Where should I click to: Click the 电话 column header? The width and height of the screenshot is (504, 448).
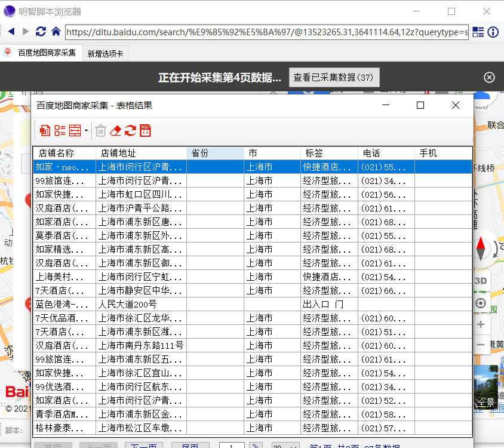(386, 153)
